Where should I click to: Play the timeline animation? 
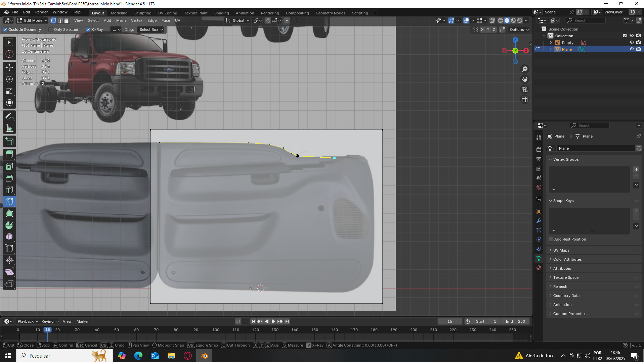tap(273, 321)
